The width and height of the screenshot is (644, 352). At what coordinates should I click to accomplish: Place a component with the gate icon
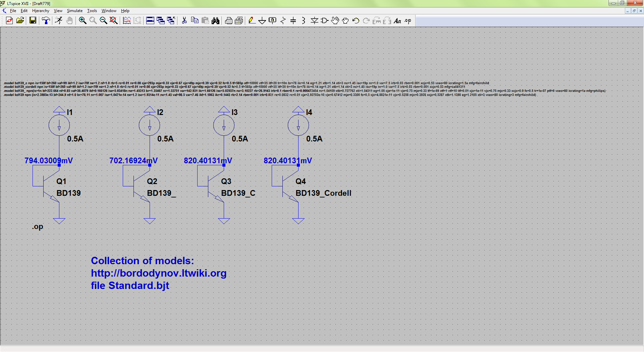(325, 21)
